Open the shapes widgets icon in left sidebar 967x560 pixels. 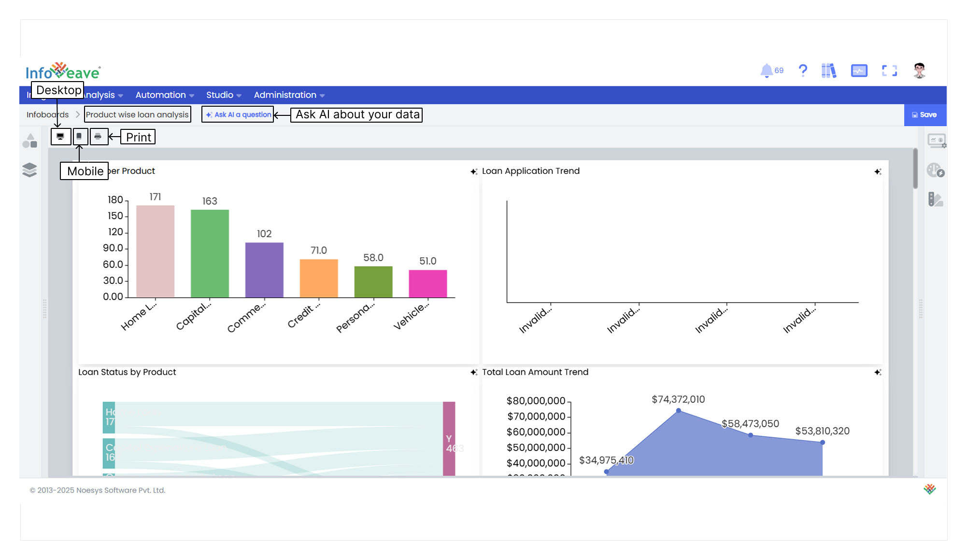(x=29, y=141)
